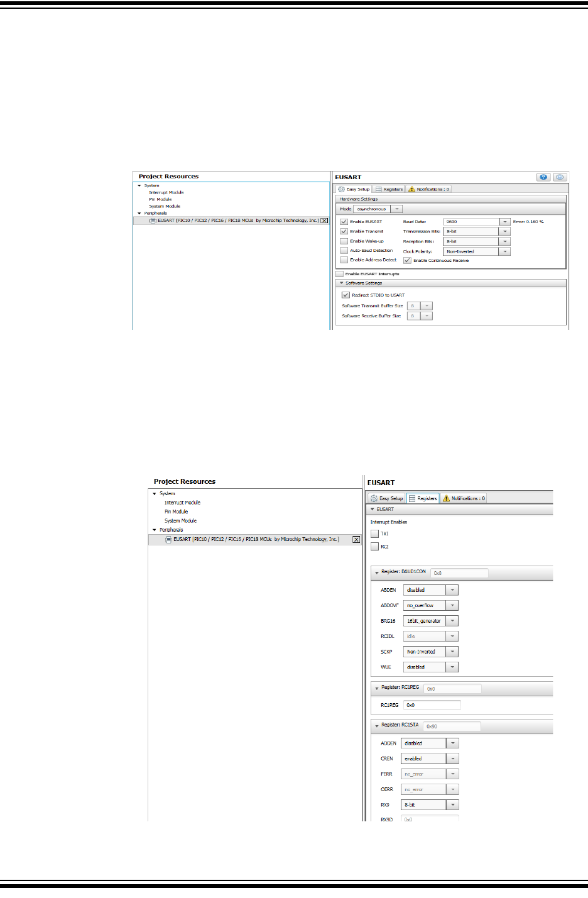This screenshot has width=588, height=898.
Task: Toggle Enable Continuous Receive
Action: 408,260
